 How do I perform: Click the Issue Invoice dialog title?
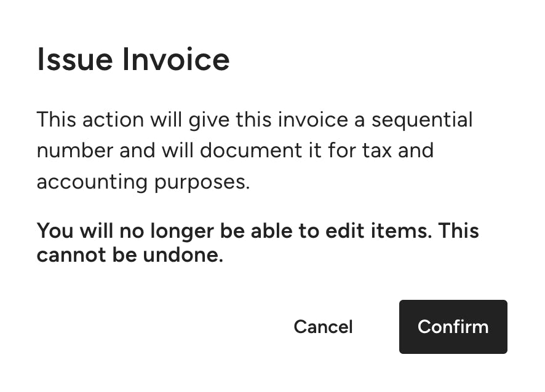point(133,59)
